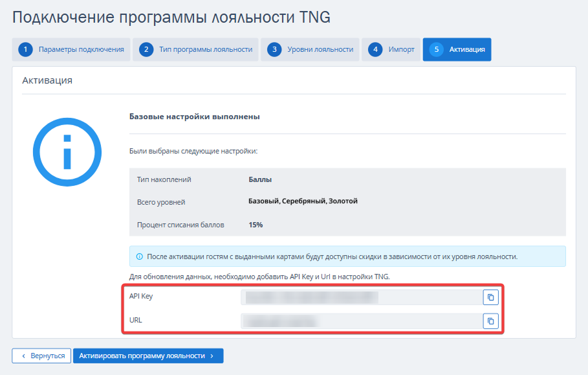588x375 pixels.
Task: Click the Для обновления данных instruction text
Action: [259, 277]
